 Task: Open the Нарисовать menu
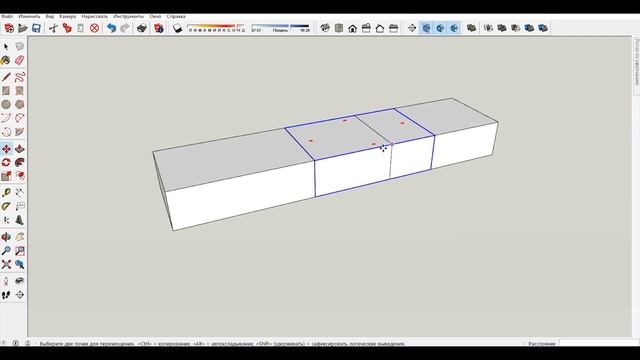[x=95, y=16]
